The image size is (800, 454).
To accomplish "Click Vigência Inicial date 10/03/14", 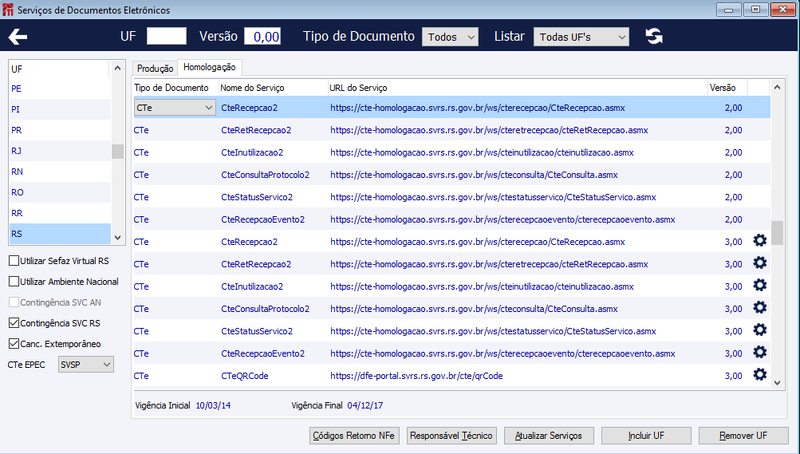I will click(x=213, y=406).
